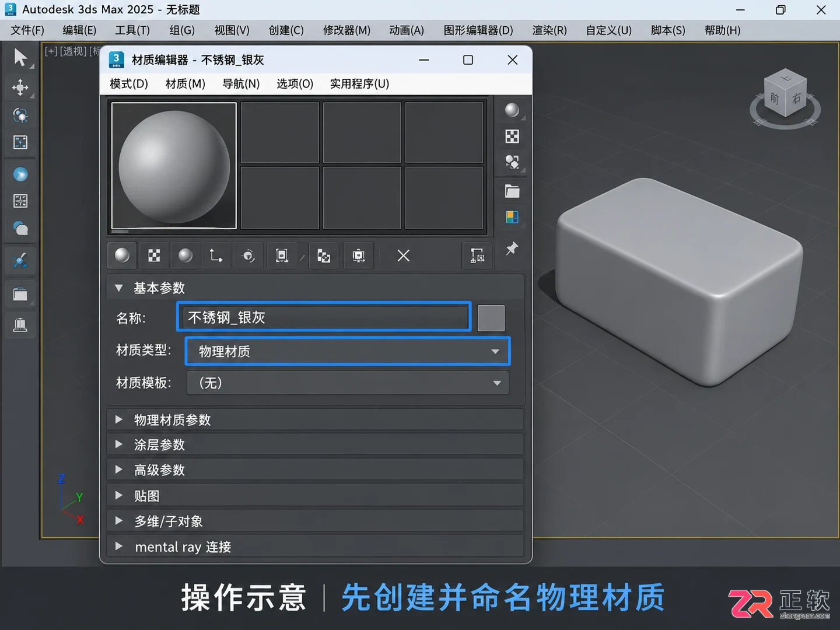Click the rightmost material toolbar icon

pyautogui.click(x=477, y=256)
